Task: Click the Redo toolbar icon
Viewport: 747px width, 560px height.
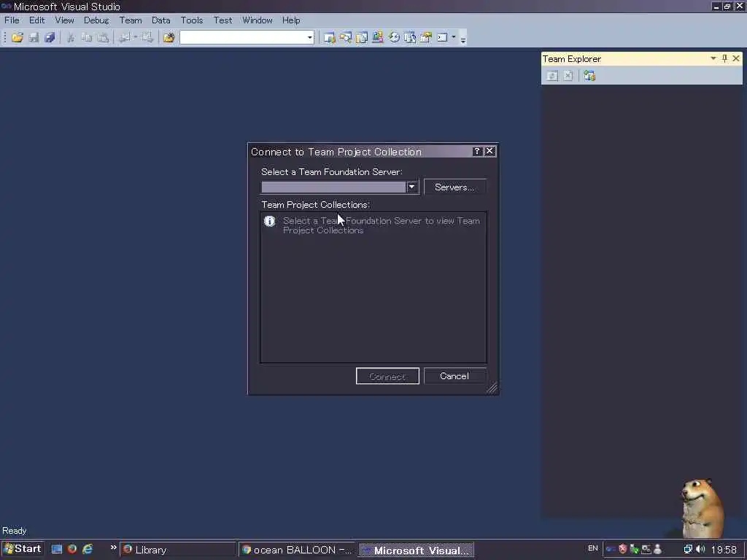Action: coord(147,37)
